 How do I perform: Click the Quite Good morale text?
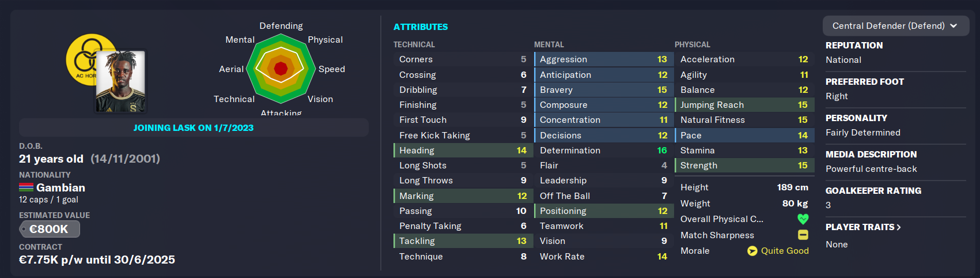(785, 251)
